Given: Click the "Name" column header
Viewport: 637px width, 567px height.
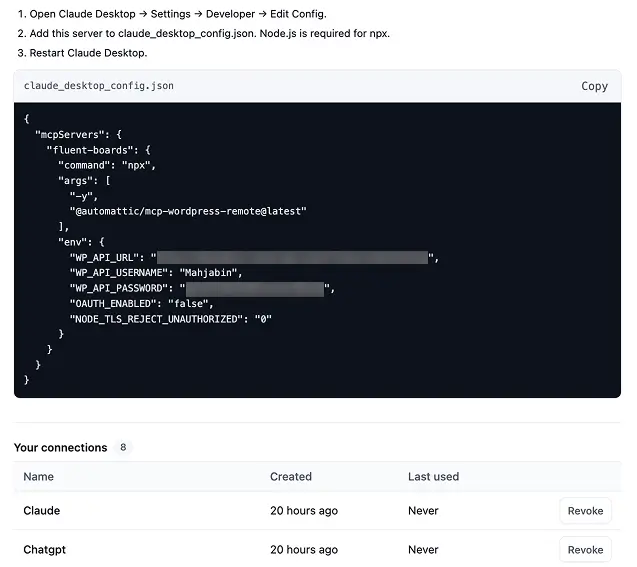Looking at the screenshot, I should pyautogui.click(x=39, y=476).
